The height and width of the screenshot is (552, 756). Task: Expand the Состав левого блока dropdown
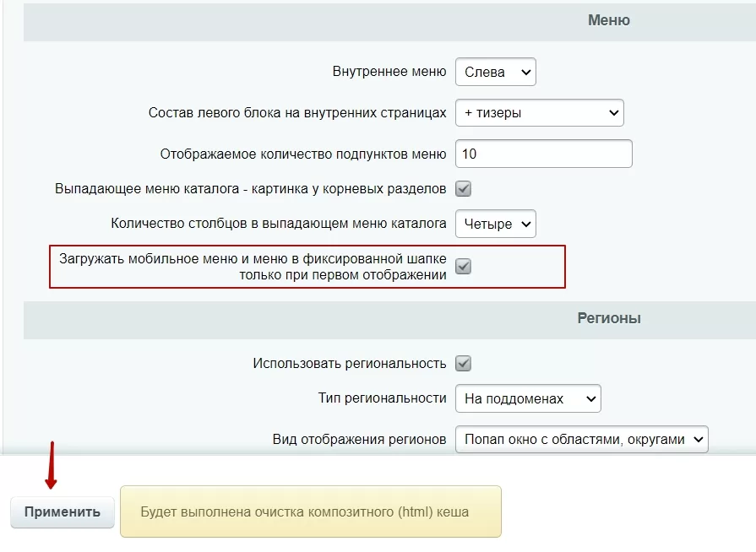(540, 113)
